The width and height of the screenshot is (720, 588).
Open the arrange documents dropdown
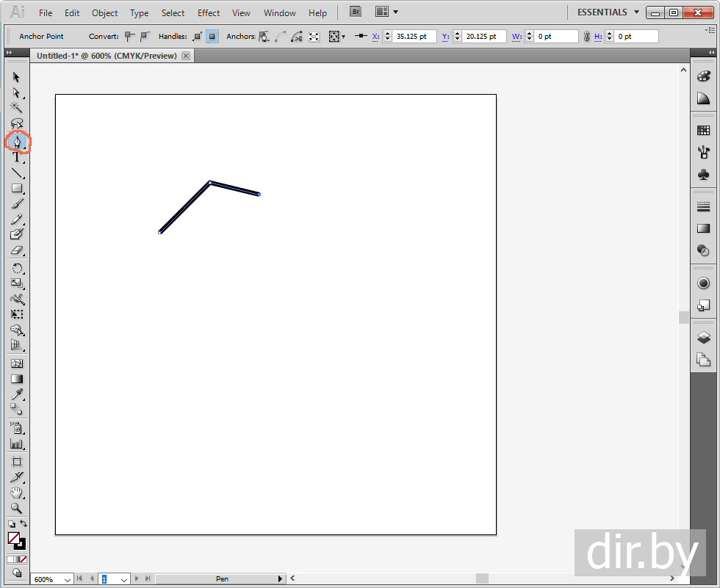386,12
